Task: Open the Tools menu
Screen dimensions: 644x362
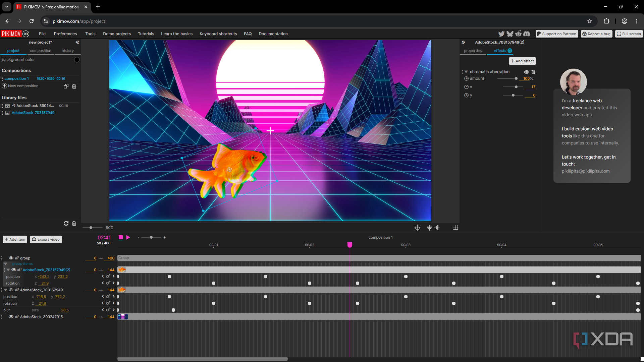Action: point(90,34)
